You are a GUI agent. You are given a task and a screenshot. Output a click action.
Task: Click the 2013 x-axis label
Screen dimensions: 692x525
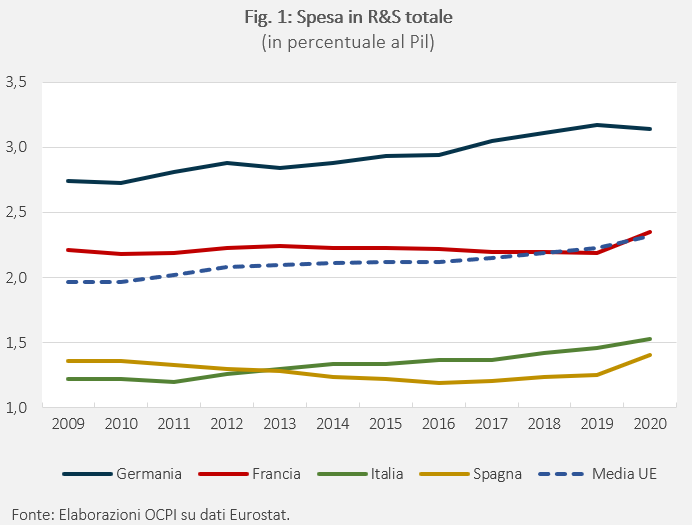coord(280,424)
